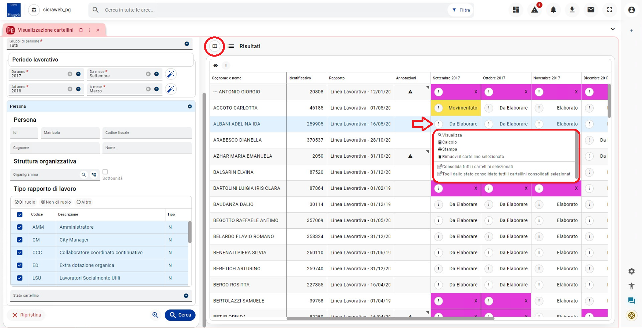Screen dimensions: 644x328
Task: Toggle column visibility eye icon
Action: [216, 65]
